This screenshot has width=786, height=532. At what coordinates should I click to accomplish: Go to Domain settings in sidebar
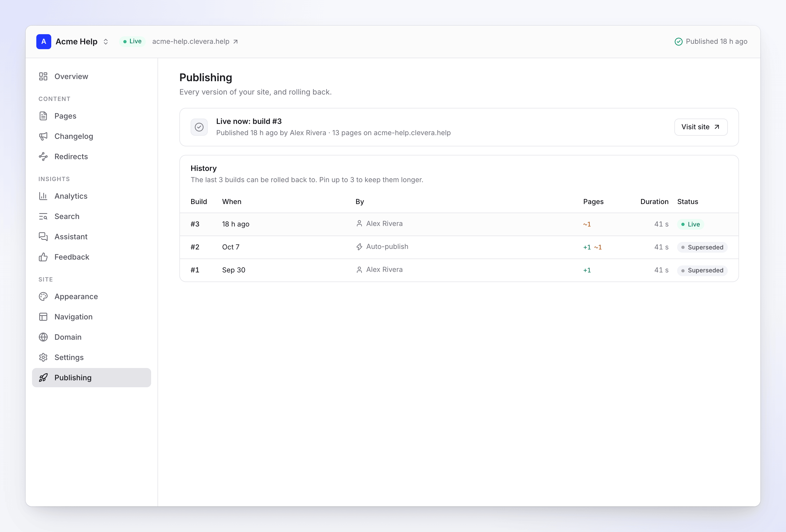coord(92,337)
